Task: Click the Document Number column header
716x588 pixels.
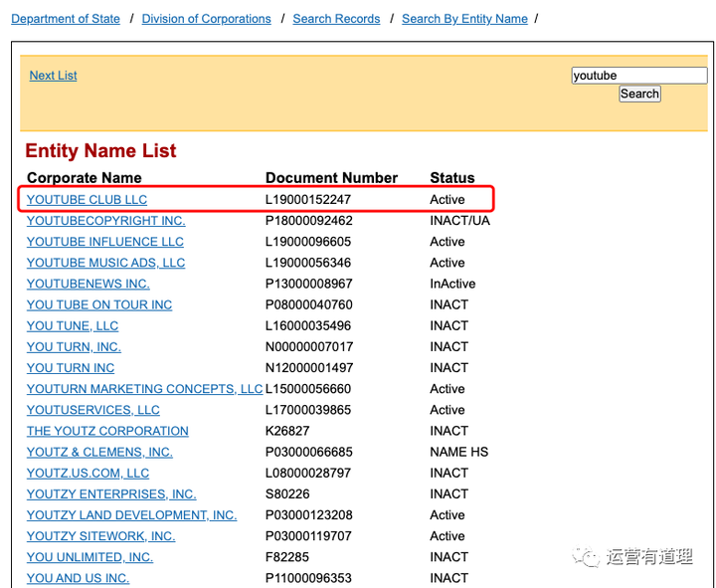Action: tap(331, 178)
